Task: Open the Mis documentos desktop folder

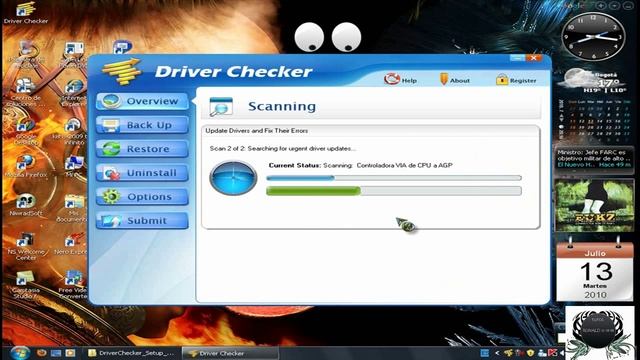Action: [73, 208]
